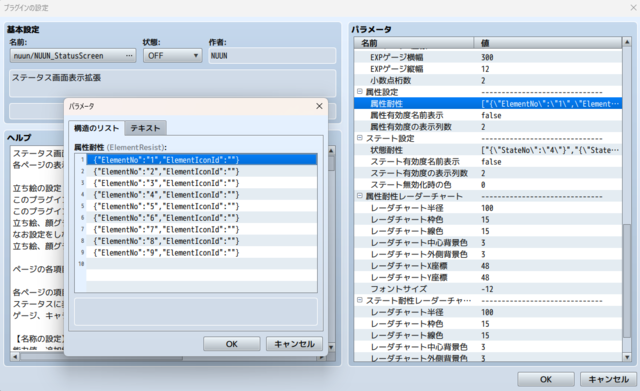Collapse the ステート耐性レーダーチャ… group
Viewport: 640px width, 391px height.
[x=360, y=300]
